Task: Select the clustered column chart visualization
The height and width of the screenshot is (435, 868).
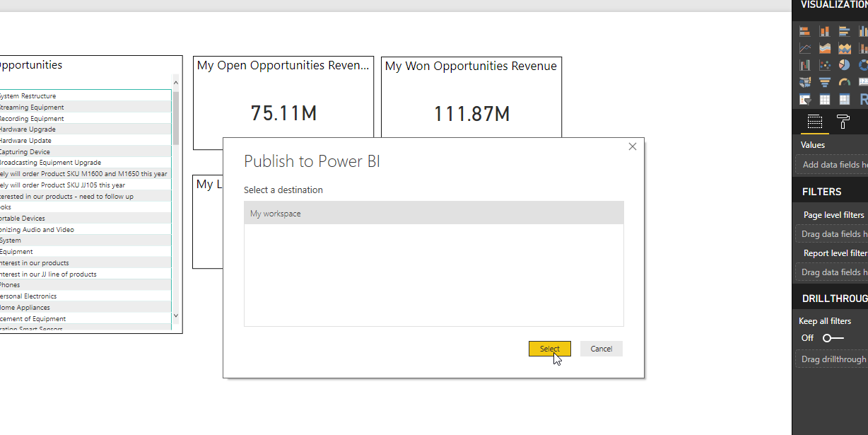Action: pyautogui.click(x=863, y=31)
